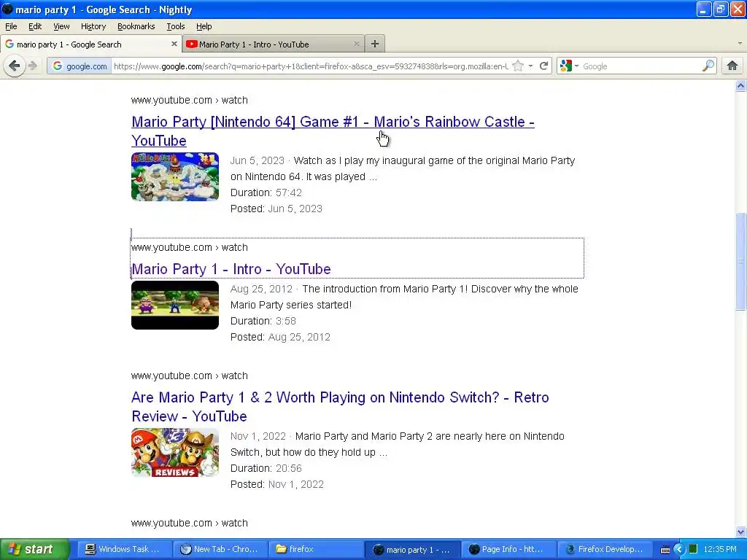Viewport: 747px width, 560px height.
Task: Click the URL address bar field
Action: [311, 66]
